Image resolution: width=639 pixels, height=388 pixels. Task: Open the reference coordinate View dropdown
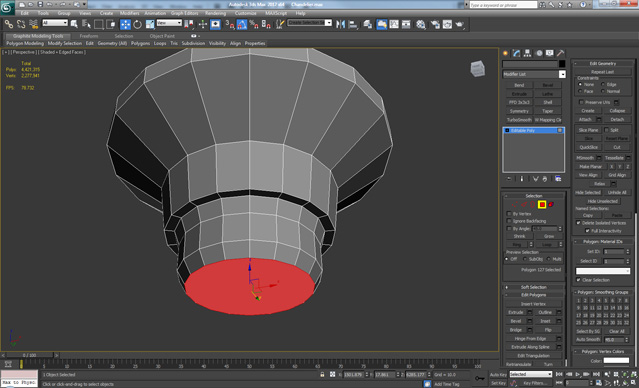click(169, 23)
